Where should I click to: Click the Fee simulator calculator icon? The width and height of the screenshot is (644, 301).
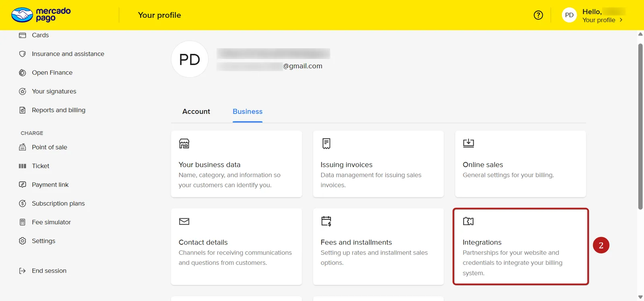pyautogui.click(x=23, y=222)
